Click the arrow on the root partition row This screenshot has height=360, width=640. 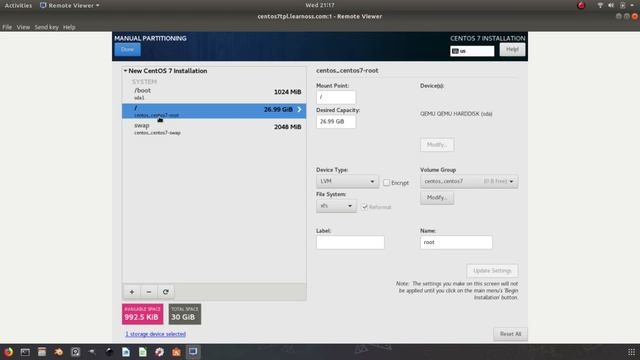click(299, 109)
